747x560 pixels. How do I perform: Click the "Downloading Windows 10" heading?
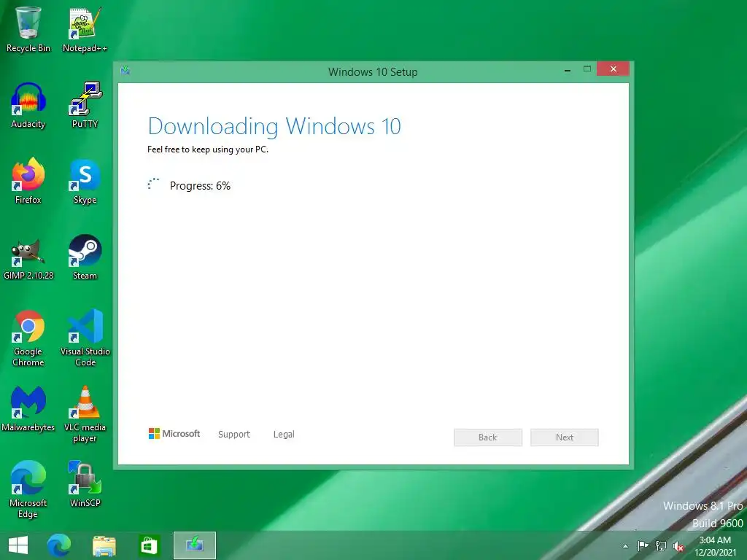(x=274, y=127)
